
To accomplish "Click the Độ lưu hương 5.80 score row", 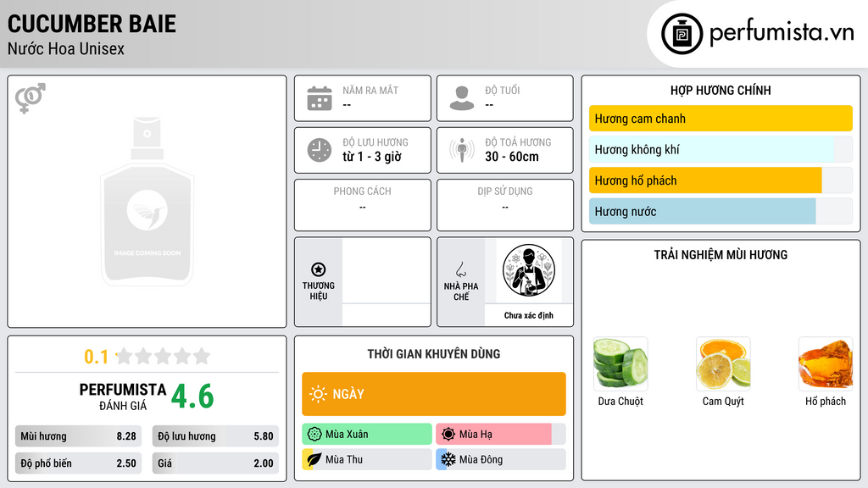I will point(215,436).
